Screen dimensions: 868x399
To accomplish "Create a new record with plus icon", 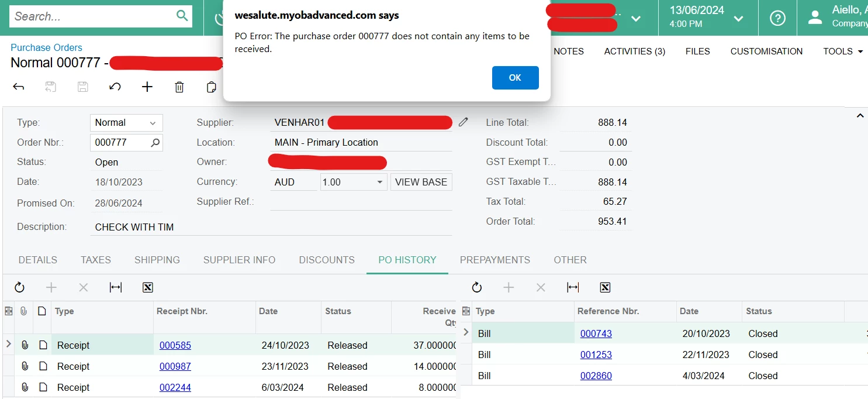I will [147, 87].
